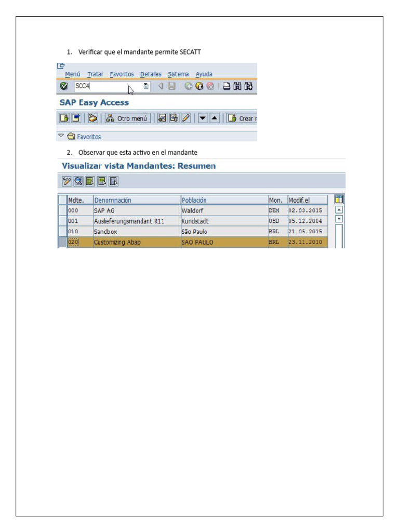Open the Sistema menu
399x532 pixels.
click(x=178, y=74)
